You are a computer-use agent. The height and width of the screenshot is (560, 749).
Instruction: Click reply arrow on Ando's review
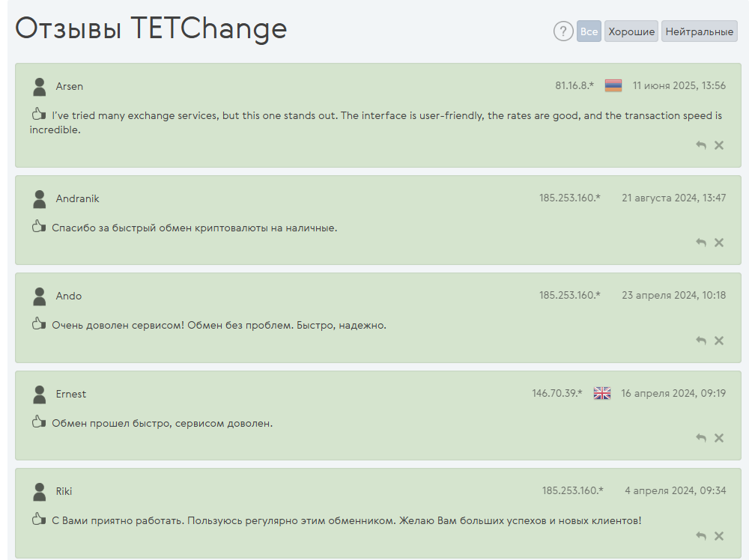click(701, 341)
